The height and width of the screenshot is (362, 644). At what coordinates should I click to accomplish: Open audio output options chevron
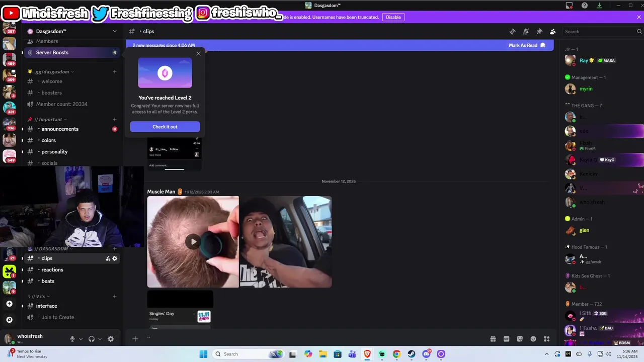tap(100, 339)
